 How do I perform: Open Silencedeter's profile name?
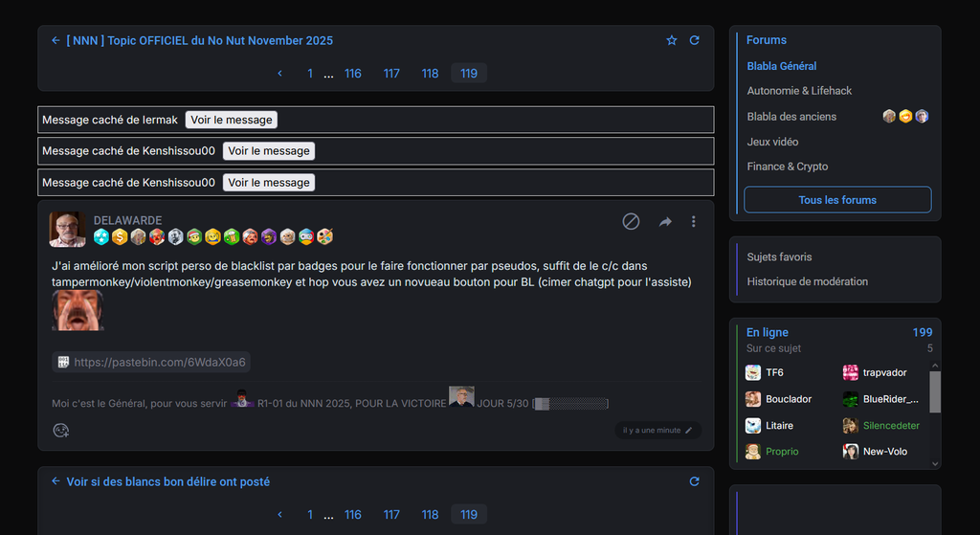pyautogui.click(x=891, y=426)
